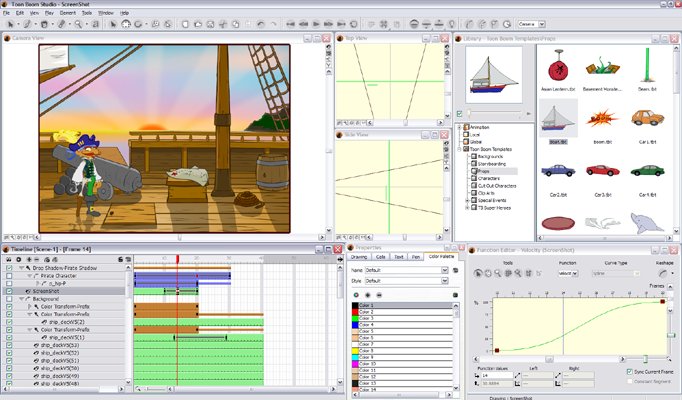Select the blue Color 4 swatch

[355, 325]
